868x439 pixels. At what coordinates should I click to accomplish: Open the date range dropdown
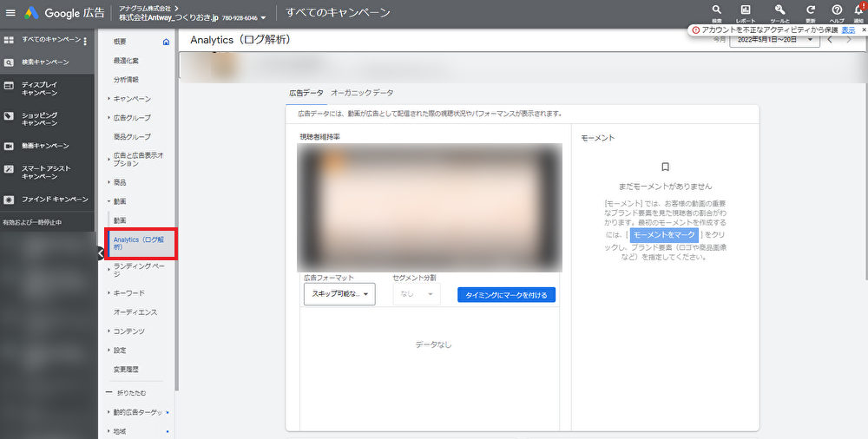coord(773,40)
